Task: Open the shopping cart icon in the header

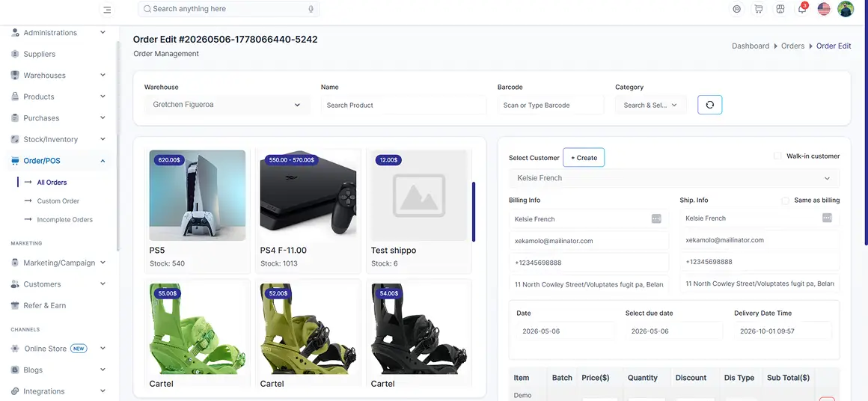Action: coord(759,9)
